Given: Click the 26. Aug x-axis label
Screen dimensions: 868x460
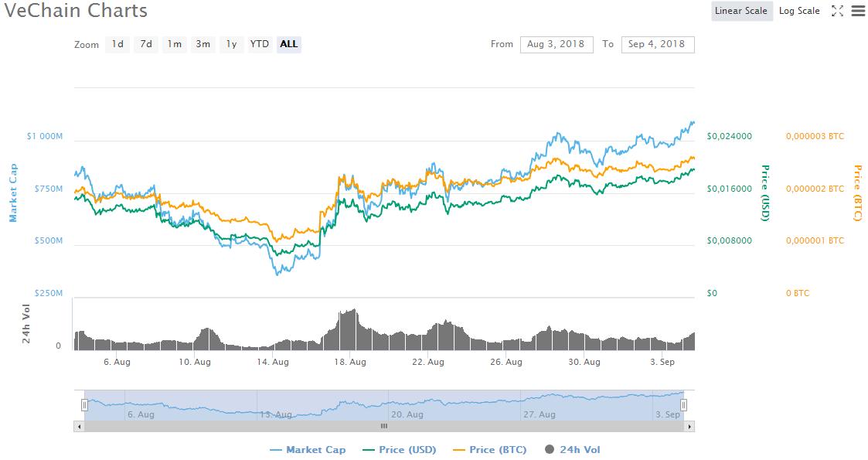Looking at the screenshot, I should tap(506, 362).
